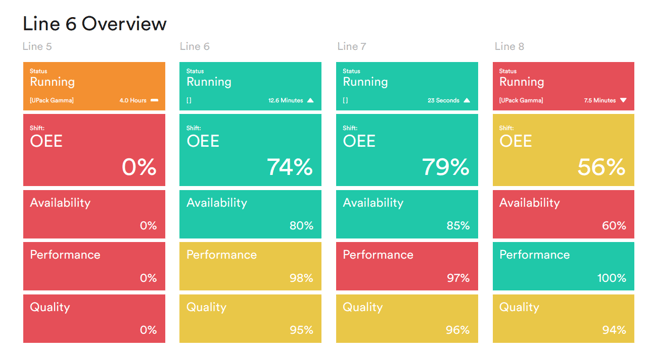Image resolution: width=650 pixels, height=360 pixels.
Task: Click the Line 6 column header
Action: pos(195,46)
